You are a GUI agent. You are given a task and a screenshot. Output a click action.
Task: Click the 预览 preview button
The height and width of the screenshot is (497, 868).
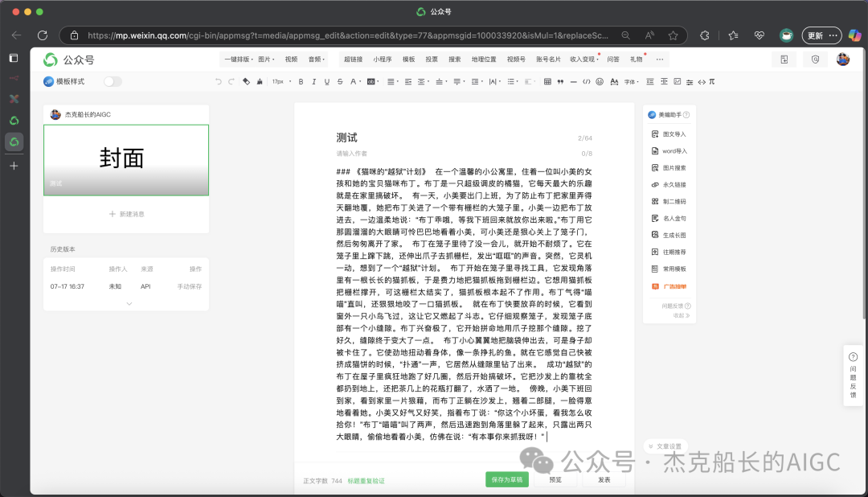click(x=555, y=479)
